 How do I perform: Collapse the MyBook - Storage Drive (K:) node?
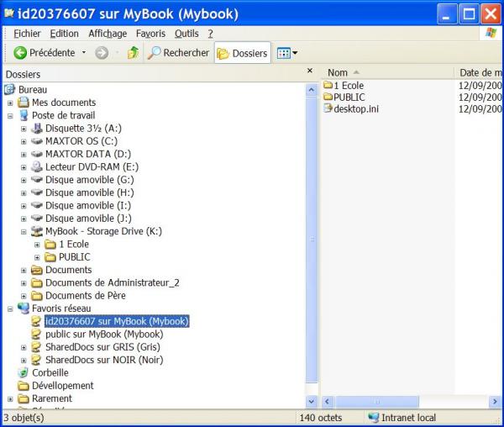(24, 232)
